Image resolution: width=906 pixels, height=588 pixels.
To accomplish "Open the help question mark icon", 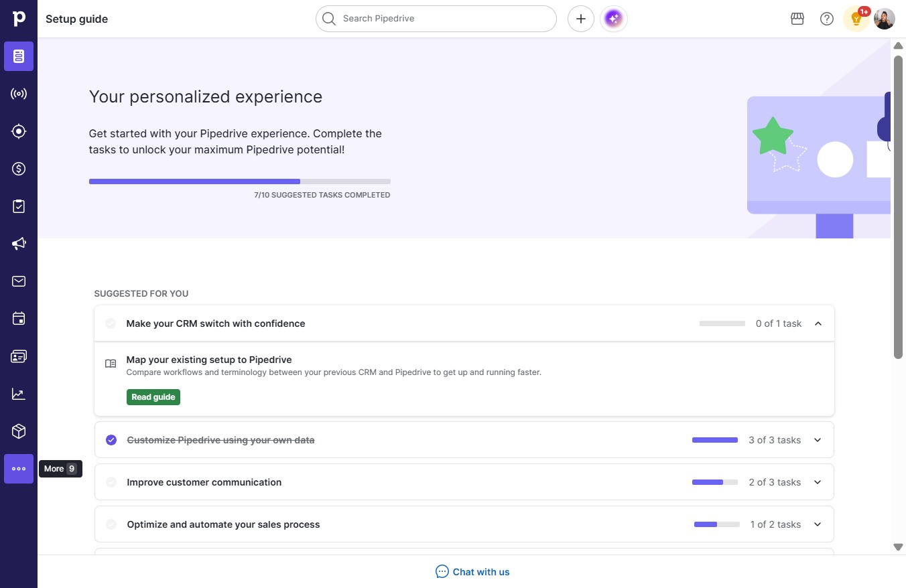I will click(x=827, y=19).
